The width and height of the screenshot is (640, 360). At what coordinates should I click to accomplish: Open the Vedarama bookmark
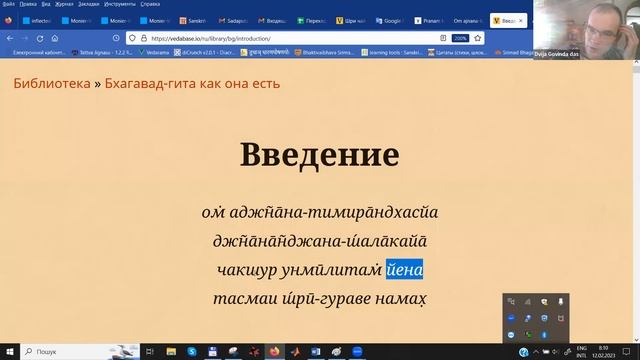(x=154, y=53)
